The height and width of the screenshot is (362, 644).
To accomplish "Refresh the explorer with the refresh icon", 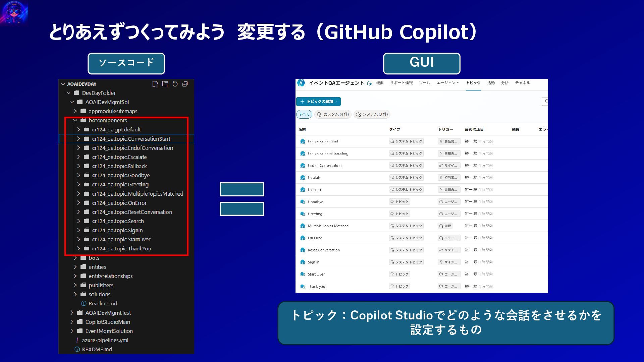I will 175,84.
